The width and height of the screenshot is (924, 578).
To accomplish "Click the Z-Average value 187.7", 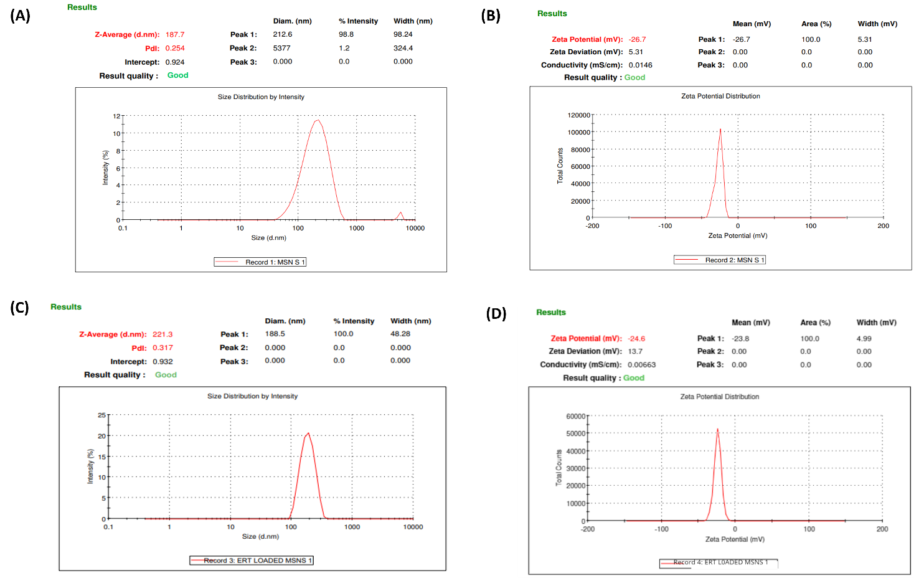I will (175, 35).
